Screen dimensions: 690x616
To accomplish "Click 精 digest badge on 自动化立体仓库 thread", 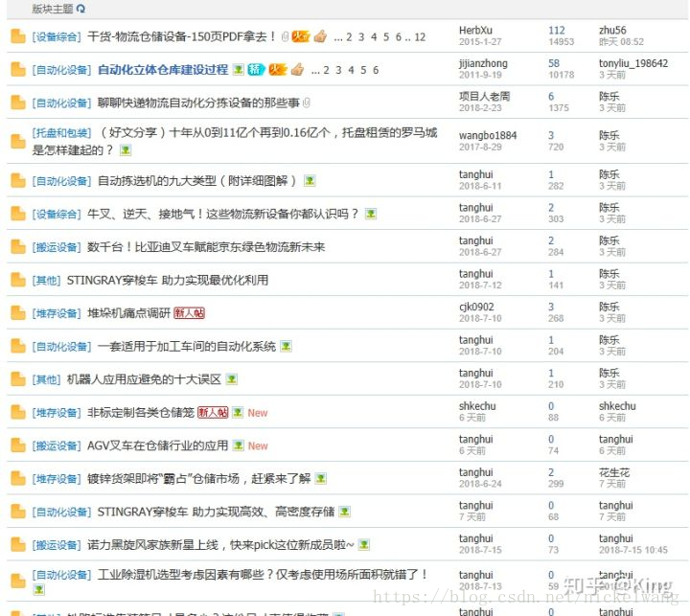I will (256, 70).
